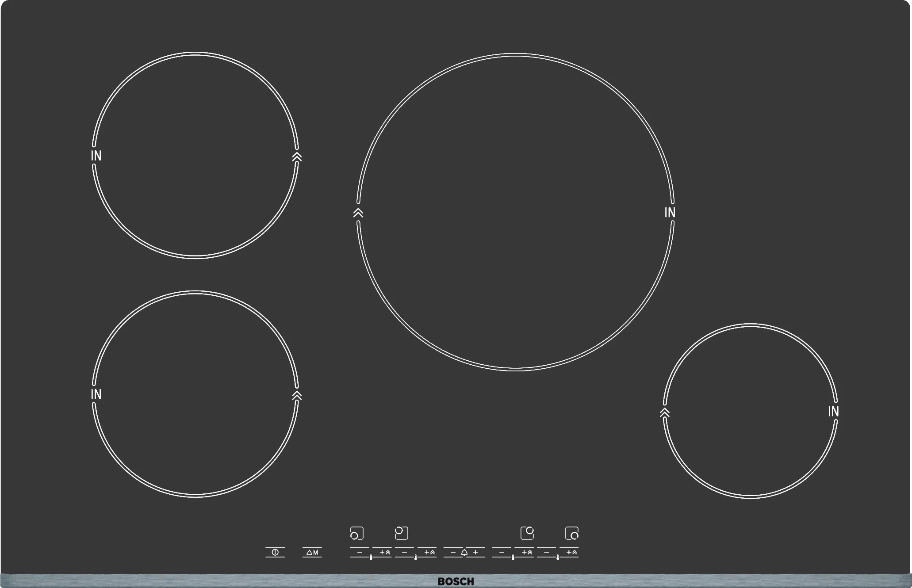Decrease the timer with minus key
The height and width of the screenshot is (588, 912).
[x=452, y=552]
